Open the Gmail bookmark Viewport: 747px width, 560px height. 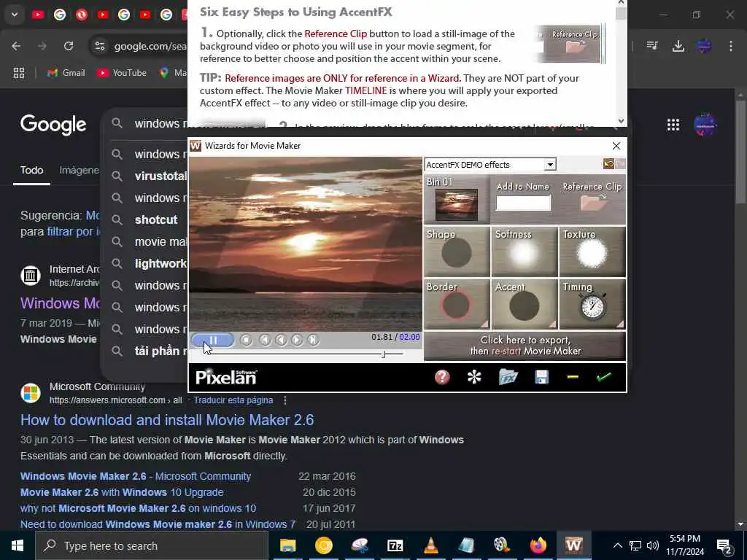[x=66, y=73]
